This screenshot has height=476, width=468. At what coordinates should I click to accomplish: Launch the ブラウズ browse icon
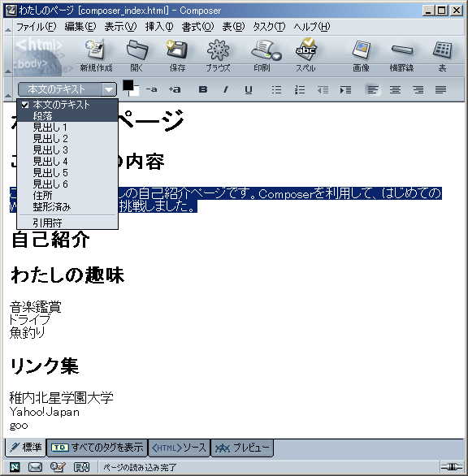(218, 54)
